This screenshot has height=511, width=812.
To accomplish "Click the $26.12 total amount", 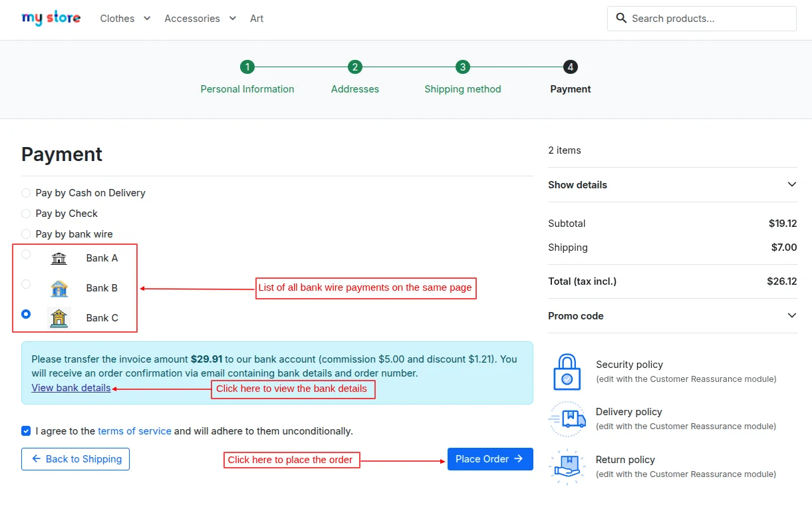I will click(781, 281).
